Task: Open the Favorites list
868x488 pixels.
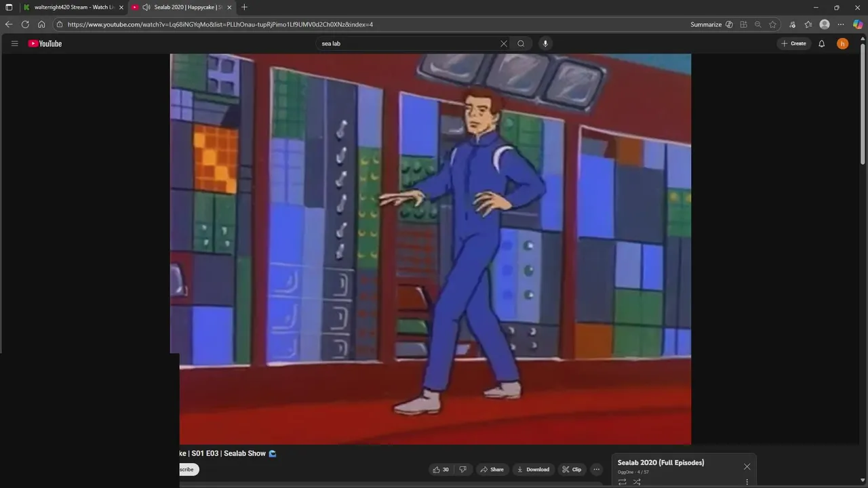Action: [808, 24]
